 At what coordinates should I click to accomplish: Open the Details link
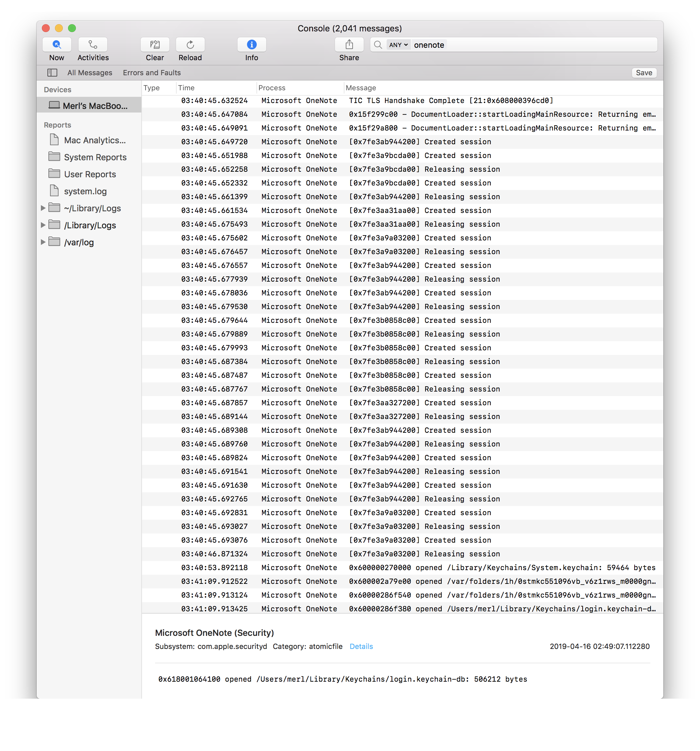(x=361, y=646)
